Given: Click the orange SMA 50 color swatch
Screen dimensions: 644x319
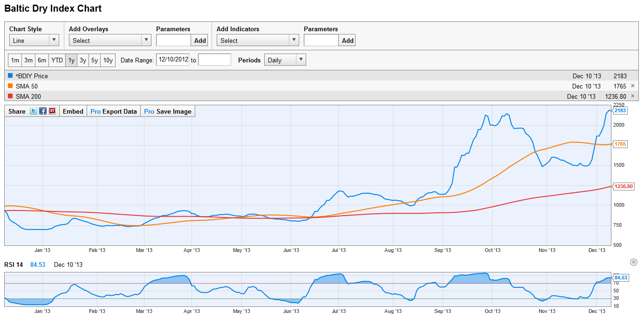Looking at the screenshot, I should [10, 86].
